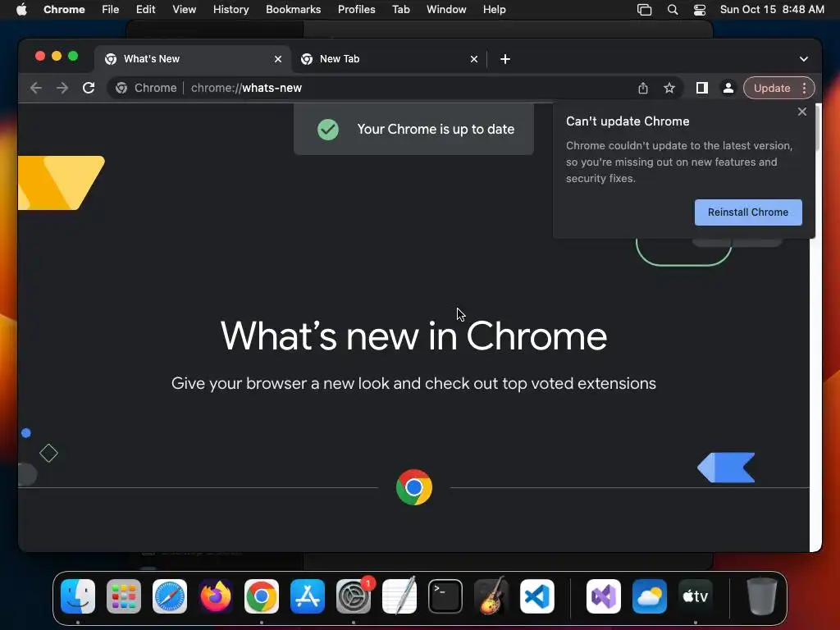Click the green checkmark in up-to-date banner
Screen dimensions: 840x630
(328, 129)
